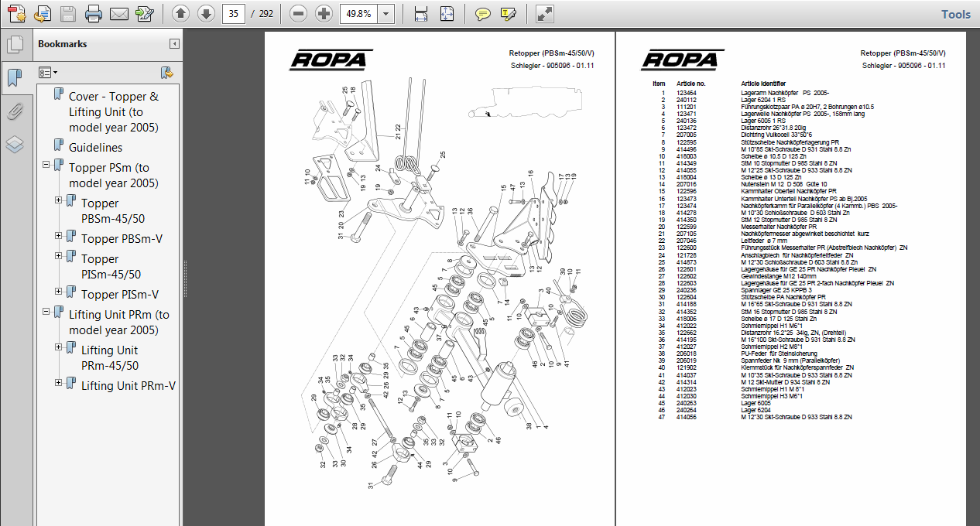
Task: Click article number 414056 at the list bottom
Action: (686, 417)
